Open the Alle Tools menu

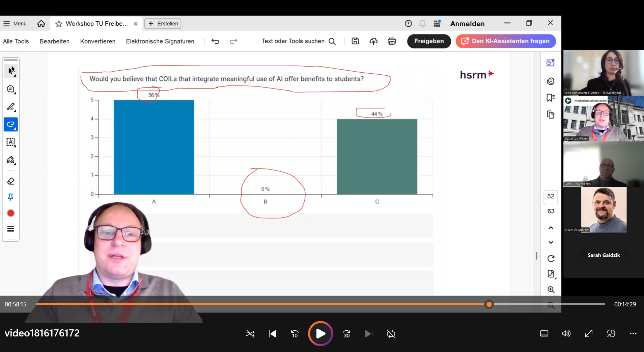[x=16, y=41]
